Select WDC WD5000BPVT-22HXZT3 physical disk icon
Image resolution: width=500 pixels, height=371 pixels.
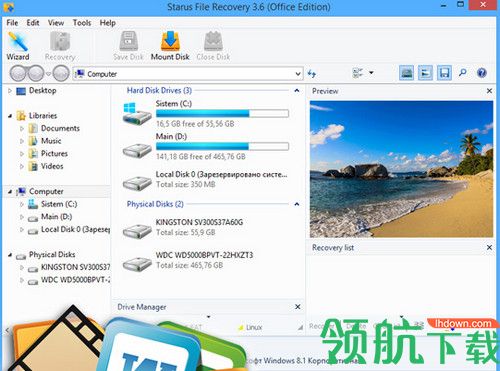click(x=137, y=264)
